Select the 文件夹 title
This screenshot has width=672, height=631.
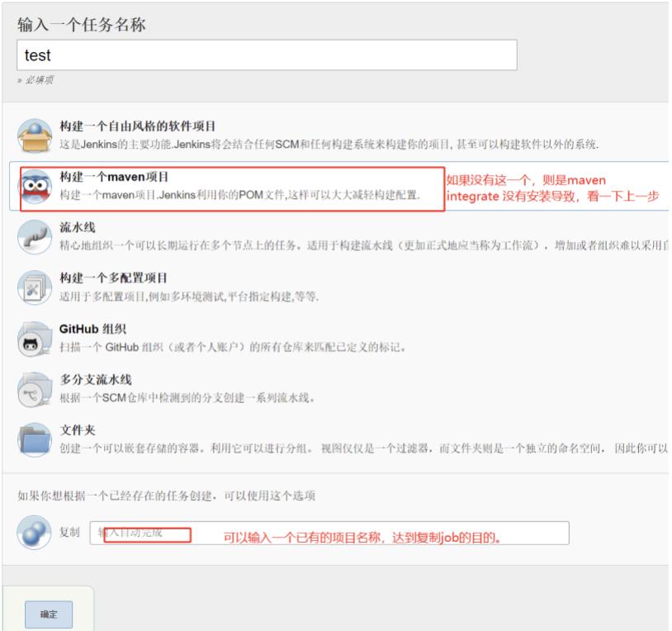[x=77, y=430]
